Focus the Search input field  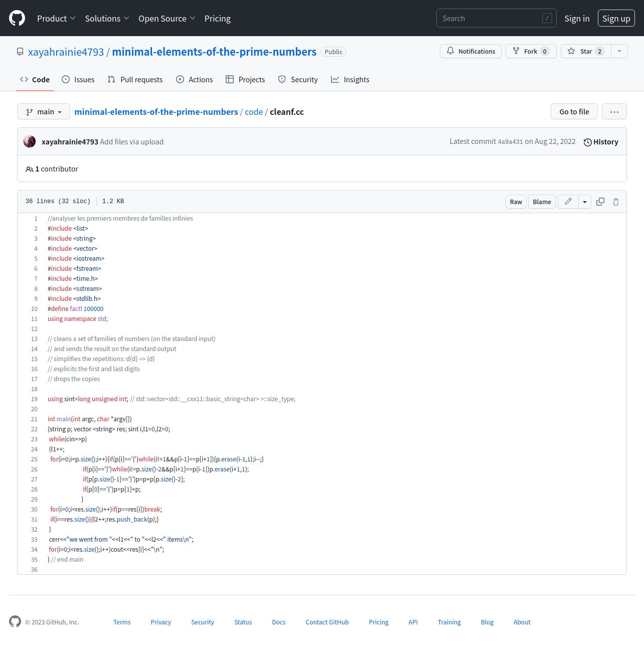click(x=496, y=18)
